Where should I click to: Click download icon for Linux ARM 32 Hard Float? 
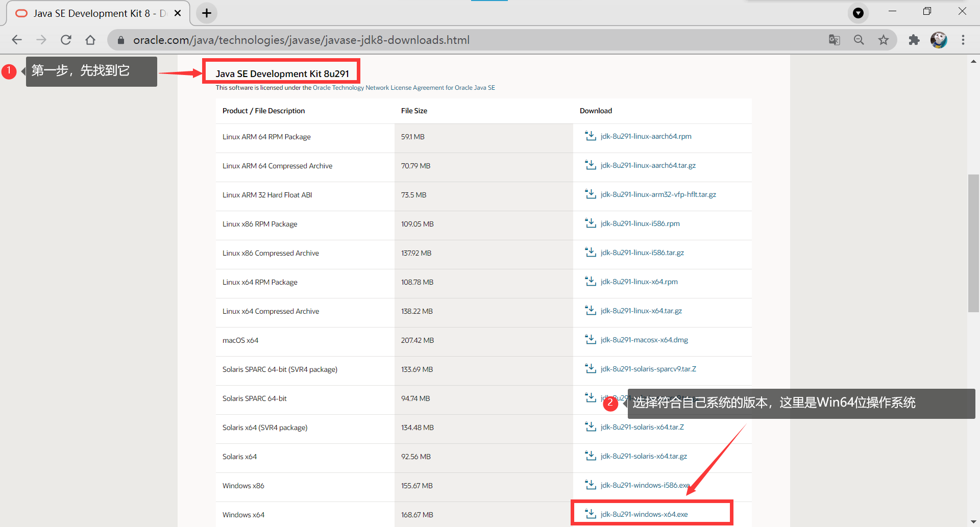[591, 194]
